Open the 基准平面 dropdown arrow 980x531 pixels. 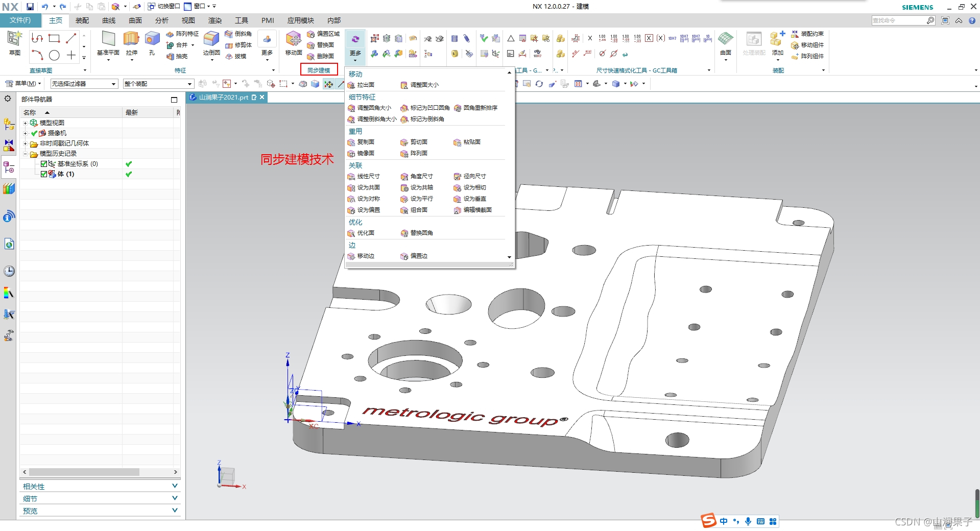(x=108, y=60)
